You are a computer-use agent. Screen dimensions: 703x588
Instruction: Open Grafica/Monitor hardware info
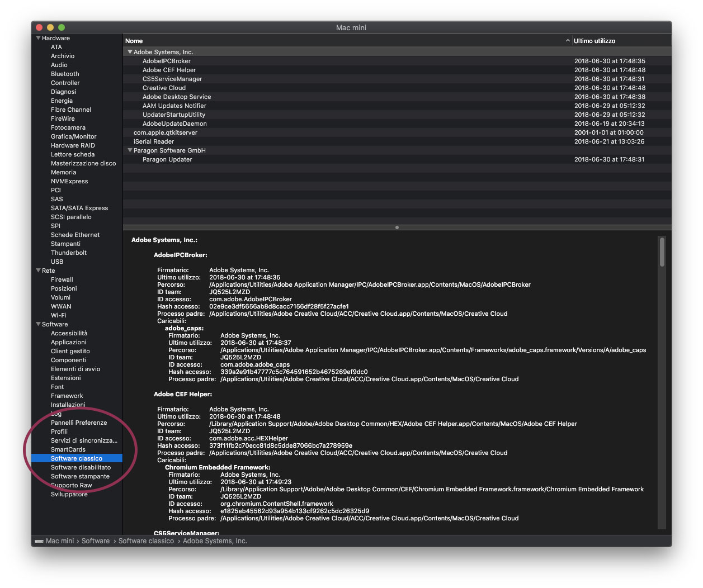click(x=74, y=136)
